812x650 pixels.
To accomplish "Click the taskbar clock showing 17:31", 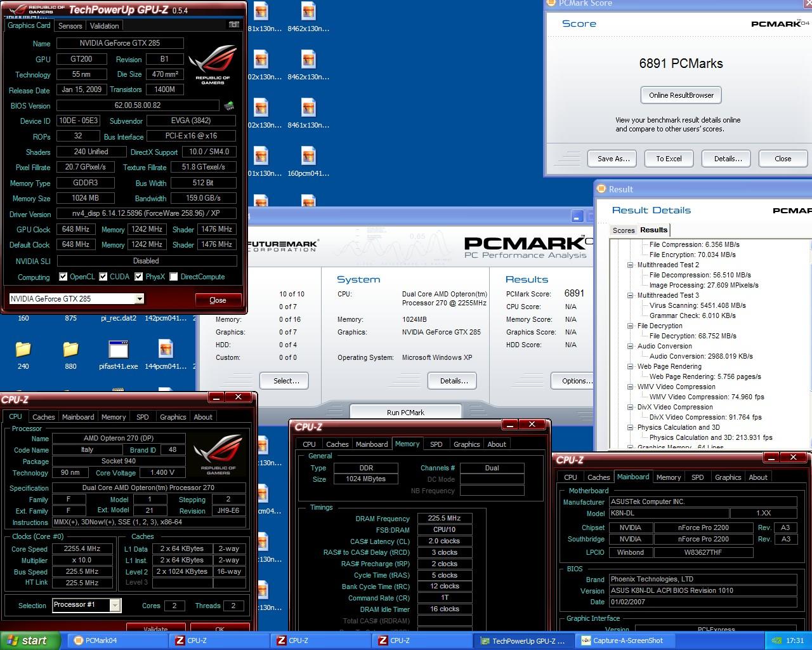I will [x=794, y=640].
